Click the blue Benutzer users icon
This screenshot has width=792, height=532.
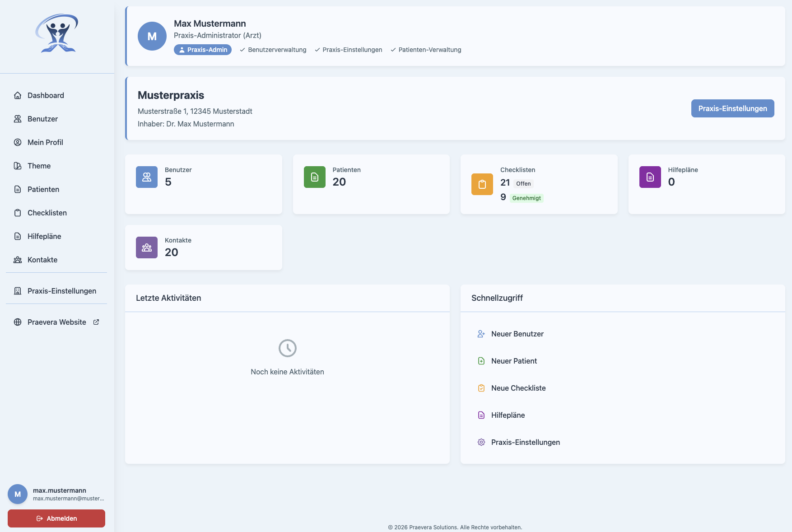point(146,177)
